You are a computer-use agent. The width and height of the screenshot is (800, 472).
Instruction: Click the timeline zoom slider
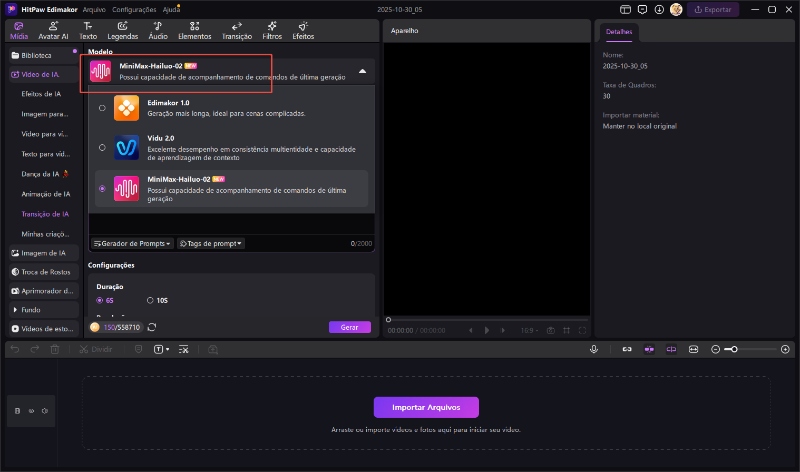click(750, 349)
